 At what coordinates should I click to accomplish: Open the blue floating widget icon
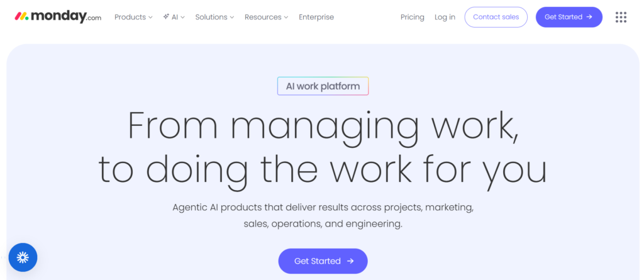[x=23, y=257]
